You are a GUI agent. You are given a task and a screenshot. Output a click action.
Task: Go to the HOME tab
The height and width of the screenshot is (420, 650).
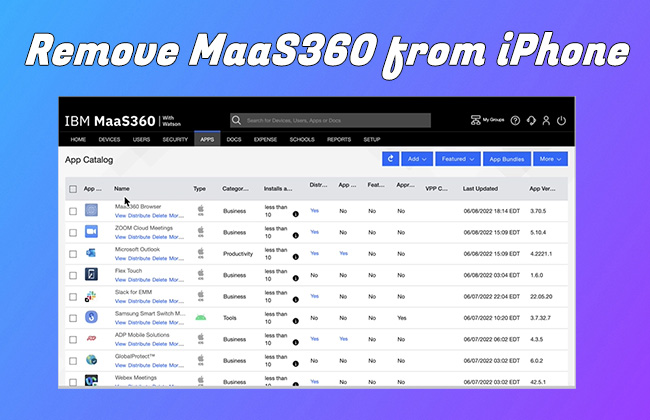[x=78, y=139]
